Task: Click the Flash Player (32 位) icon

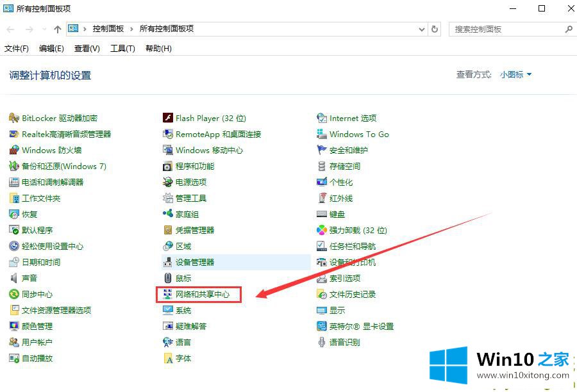Action: pyautogui.click(x=168, y=118)
